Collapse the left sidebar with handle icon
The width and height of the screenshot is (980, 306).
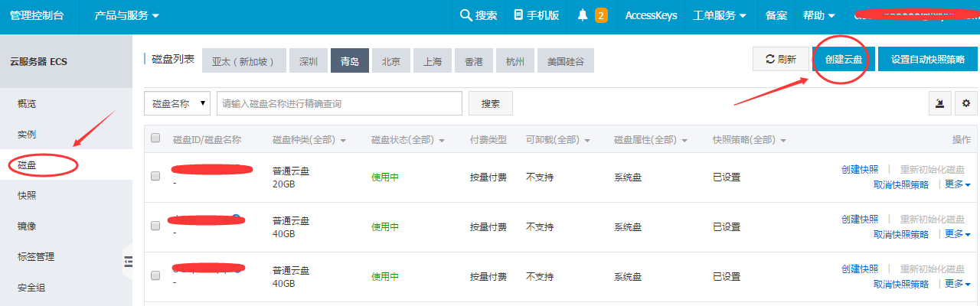[x=128, y=262]
